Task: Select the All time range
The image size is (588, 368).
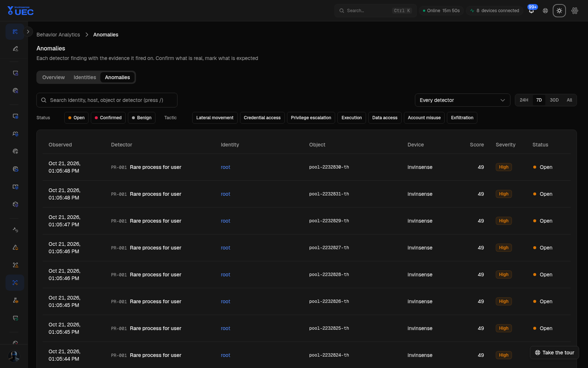Action: (x=569, y=100)
